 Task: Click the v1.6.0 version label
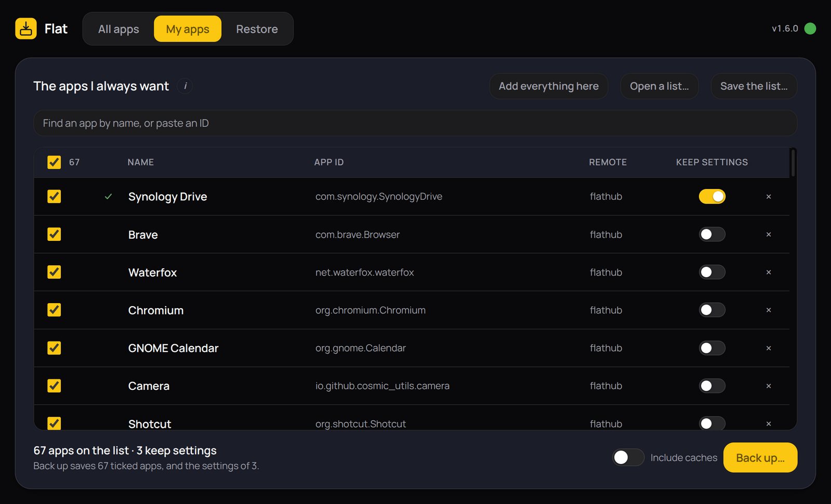(785, 29)
